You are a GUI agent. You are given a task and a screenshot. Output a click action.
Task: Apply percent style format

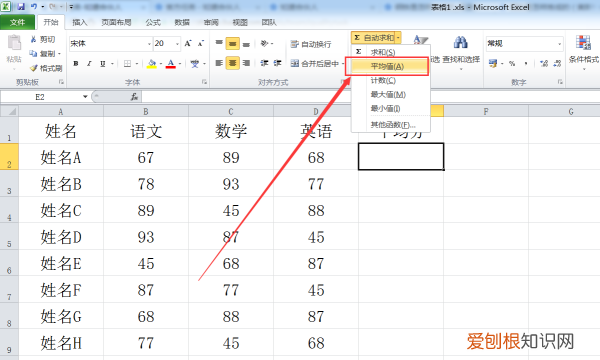point(512,64)
